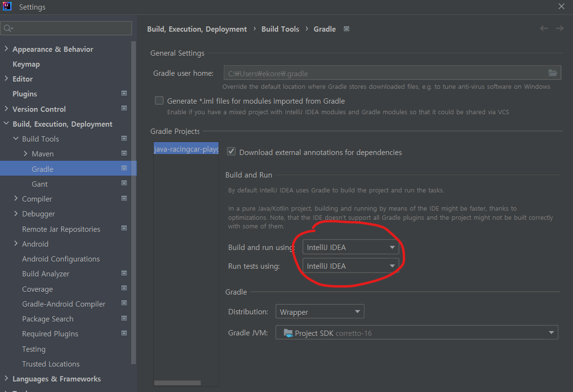Expand Appearance & Behavior section
Image resolution: width=573 pixels, height=392 pixels.
click(6, 48)
